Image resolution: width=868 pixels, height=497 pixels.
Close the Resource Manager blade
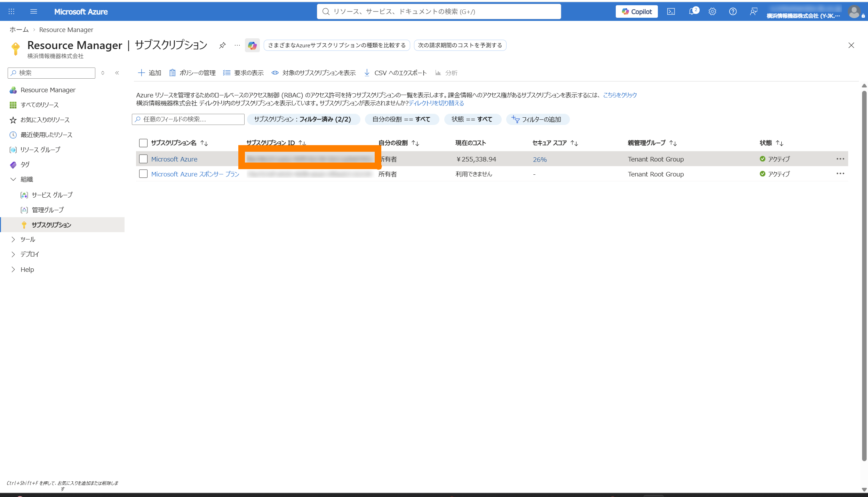click(x=851, y=45)
